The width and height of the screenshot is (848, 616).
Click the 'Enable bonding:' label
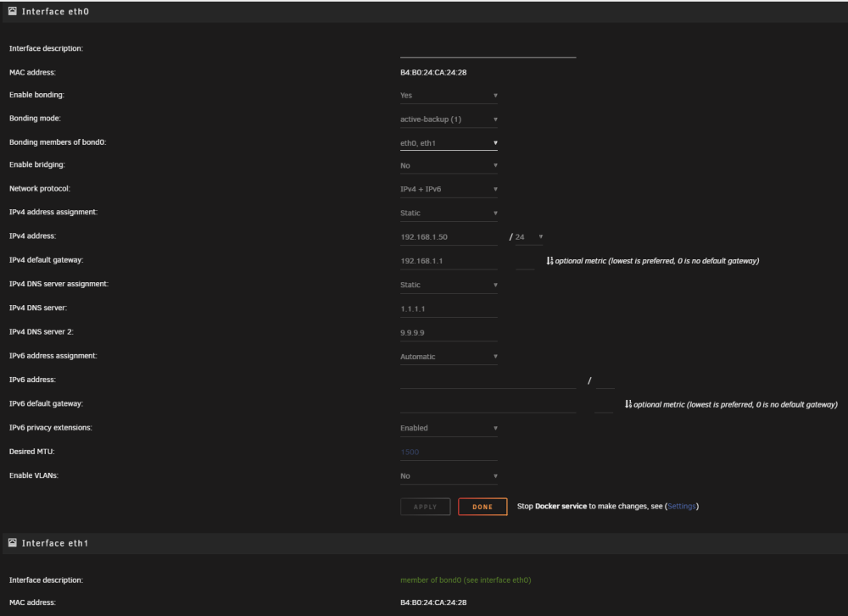coord(36,95)
